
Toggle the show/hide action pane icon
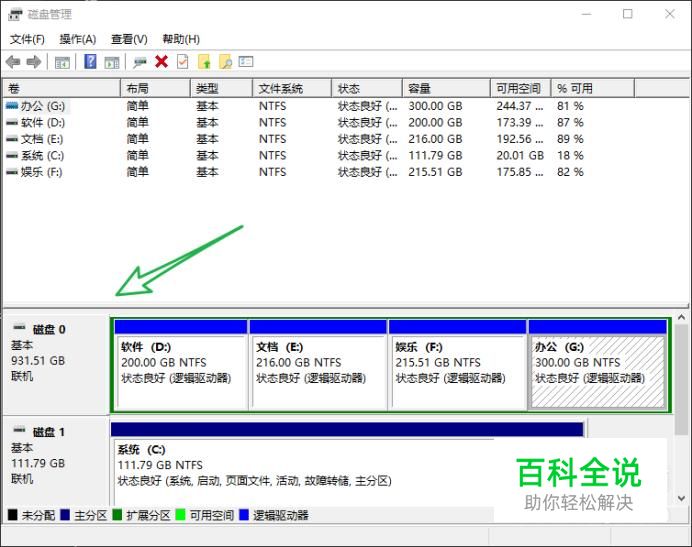coord(112,63)
